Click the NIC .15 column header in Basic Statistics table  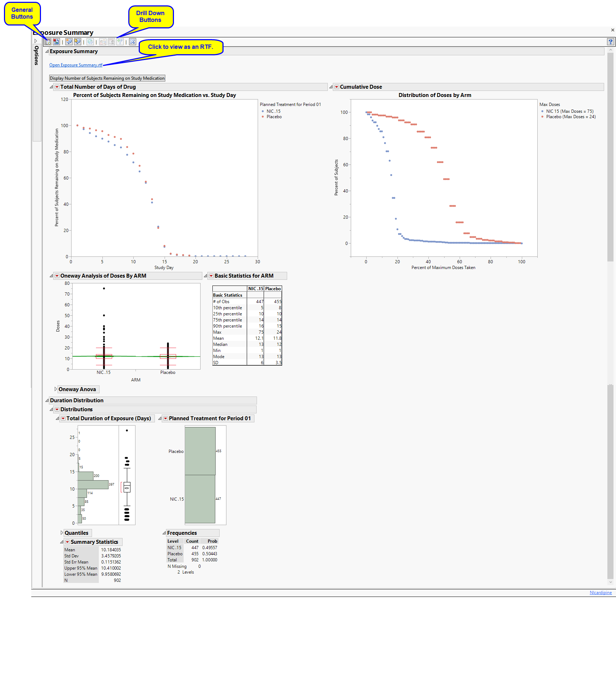click(256, 289)
